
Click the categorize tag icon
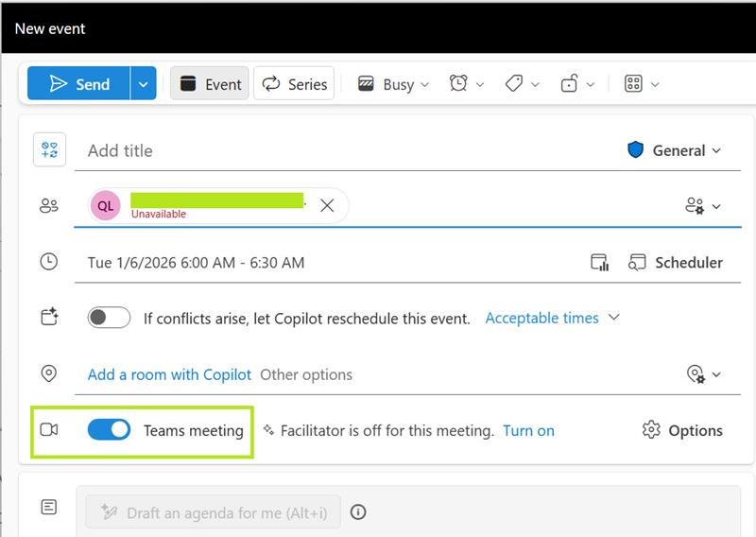(x=514, y=83)
